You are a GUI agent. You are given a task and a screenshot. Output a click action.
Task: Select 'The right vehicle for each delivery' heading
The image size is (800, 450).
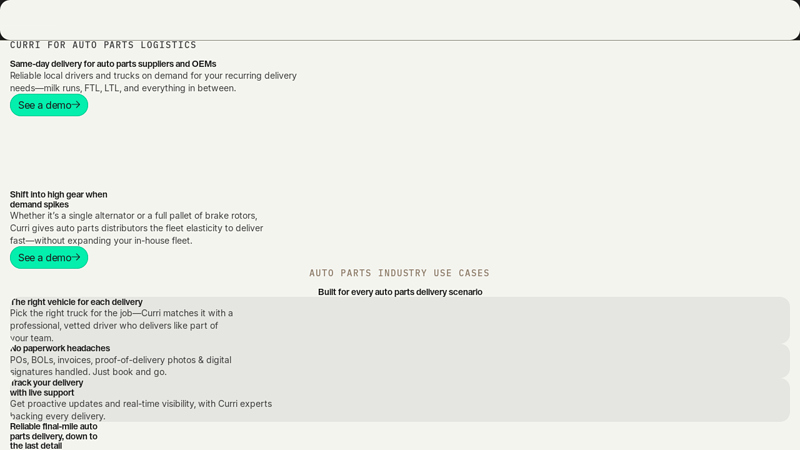click(x=77, y=302)
